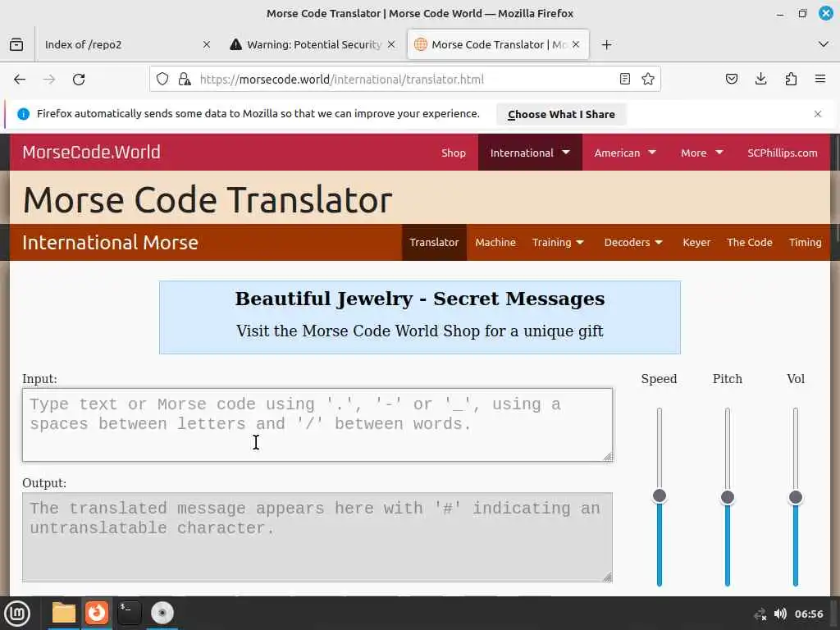Open Files folder from taskbar
Viewport: 840px width, 630px height.
(64, 614)
